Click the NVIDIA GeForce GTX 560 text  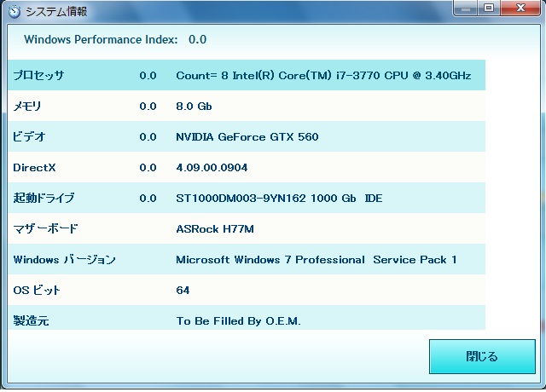pos(247,136)
